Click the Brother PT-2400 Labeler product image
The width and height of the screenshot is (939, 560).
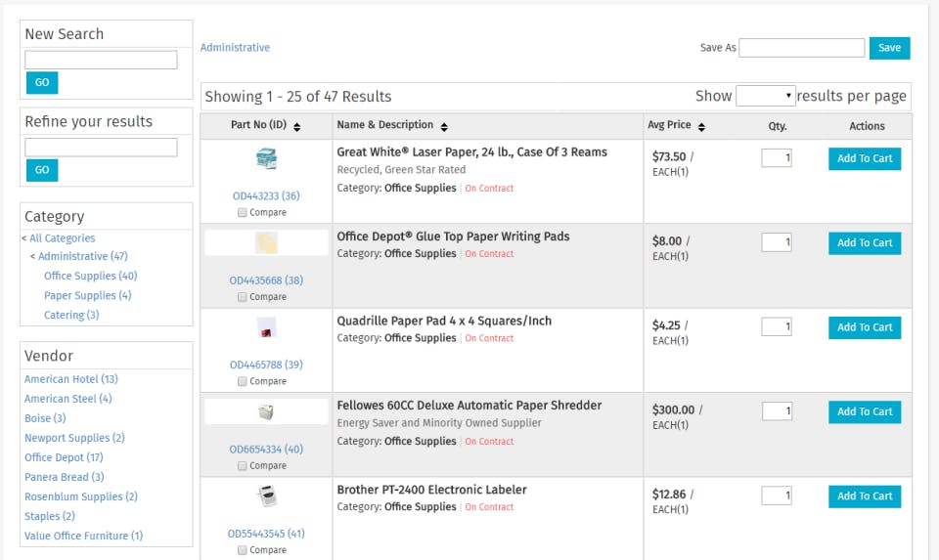[x=266, y=496]
